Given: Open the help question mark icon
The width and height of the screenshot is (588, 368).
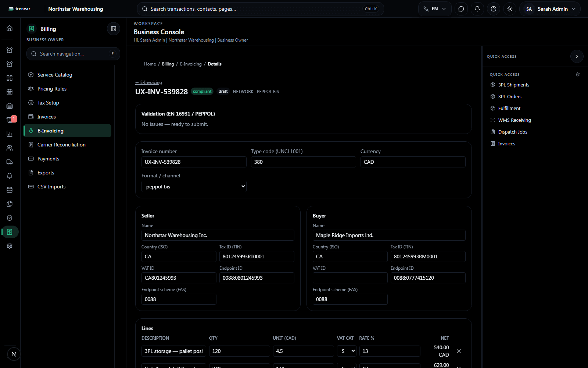Looking at the screenshot, I should coord(494,9).
